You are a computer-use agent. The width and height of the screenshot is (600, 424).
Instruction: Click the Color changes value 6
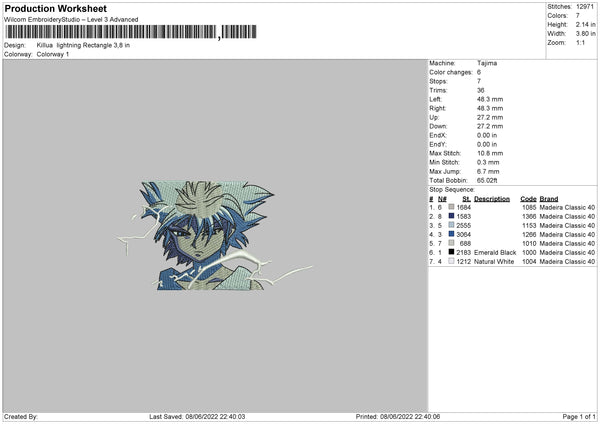point(479,72)
